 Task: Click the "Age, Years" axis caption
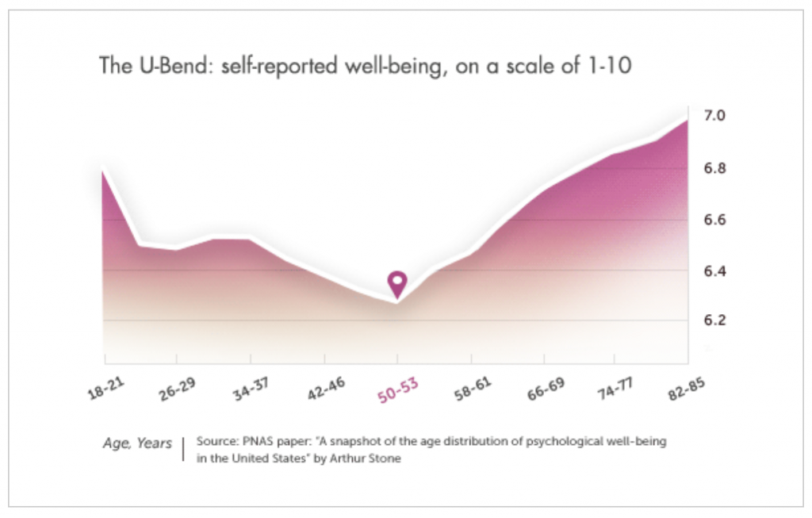click(x=137, y=443)
